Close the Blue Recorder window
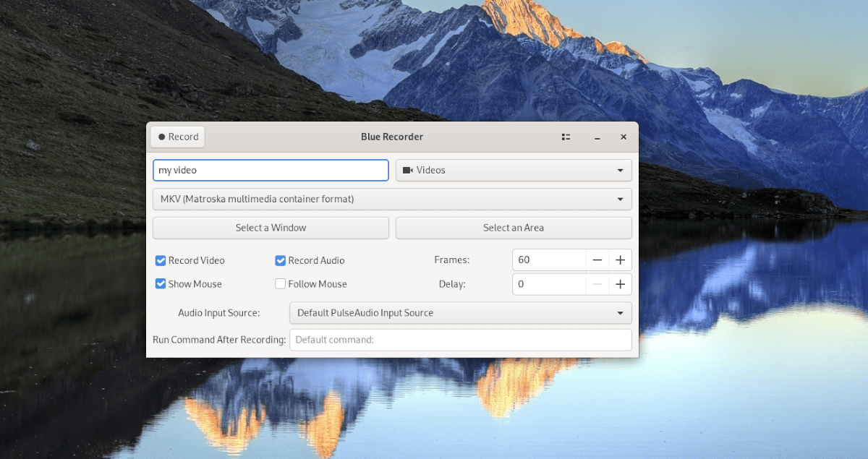 click(x=624, y=137)
